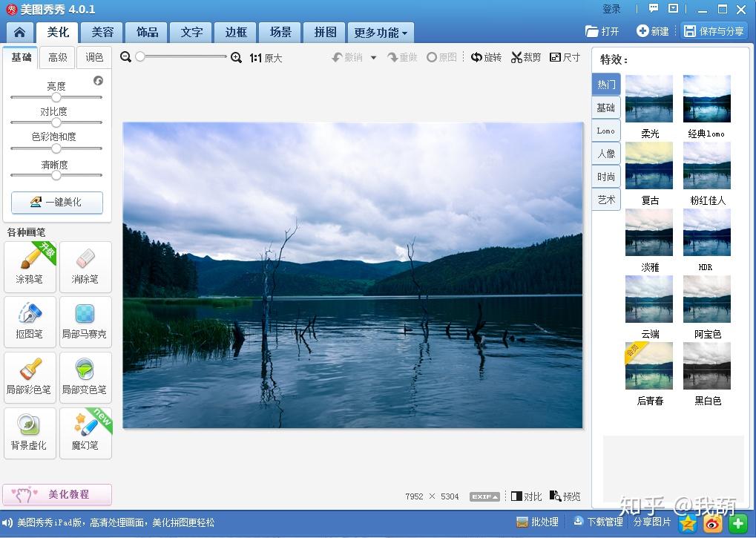Pick the 局部马赛克 mosaic tool
The image size is (756, 538).
click(85, 322)
